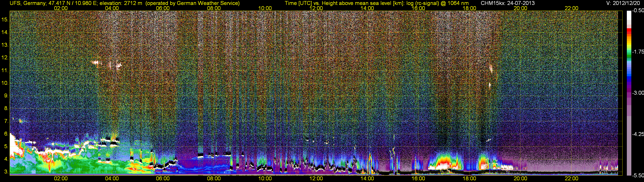The width and height of the screenshot is (644, 182).
Task: Click the Time [UTC] vs. Height plot title
Action: 377,3
